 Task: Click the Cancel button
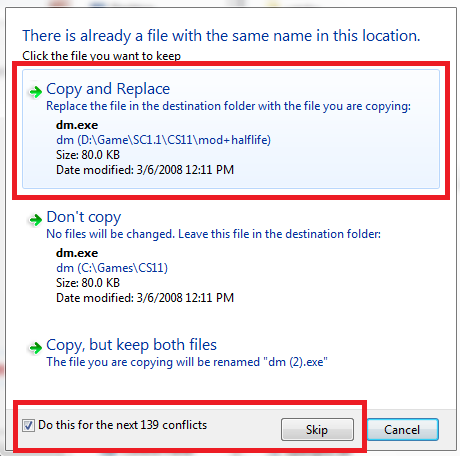402,430
